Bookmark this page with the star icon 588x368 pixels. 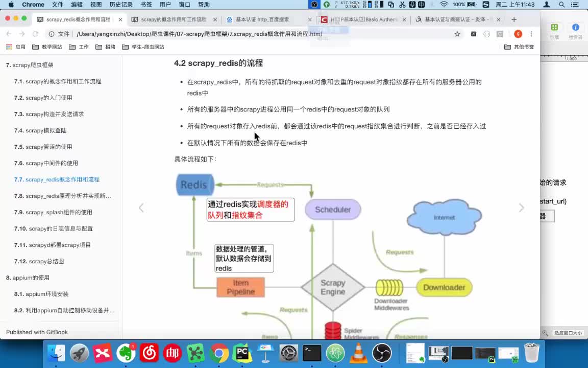click(x=457, y=34)
